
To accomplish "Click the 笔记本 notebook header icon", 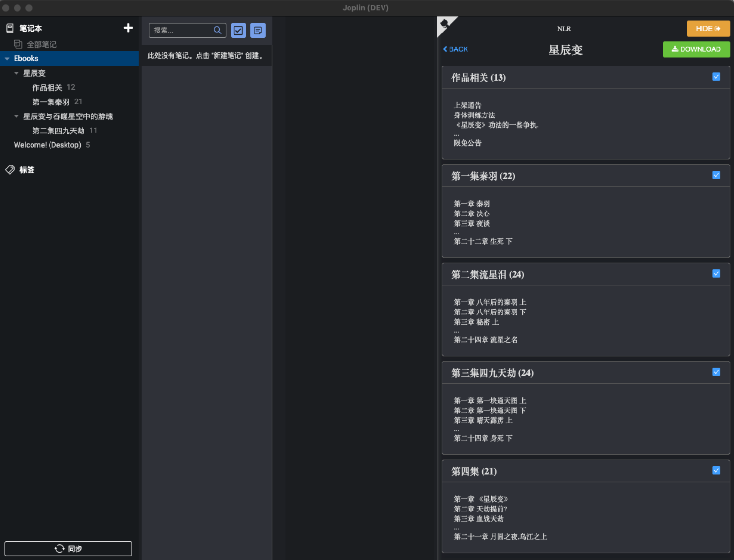I will coord(10,28).
